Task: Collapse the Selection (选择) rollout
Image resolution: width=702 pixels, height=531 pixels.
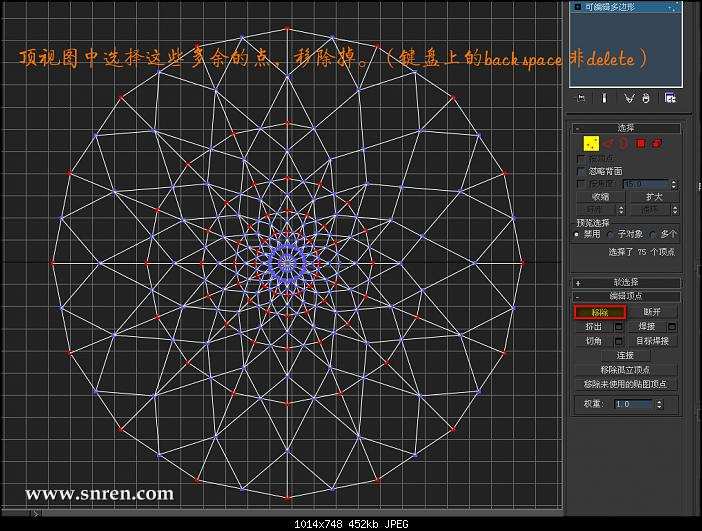Action: [x=626, y=128]
